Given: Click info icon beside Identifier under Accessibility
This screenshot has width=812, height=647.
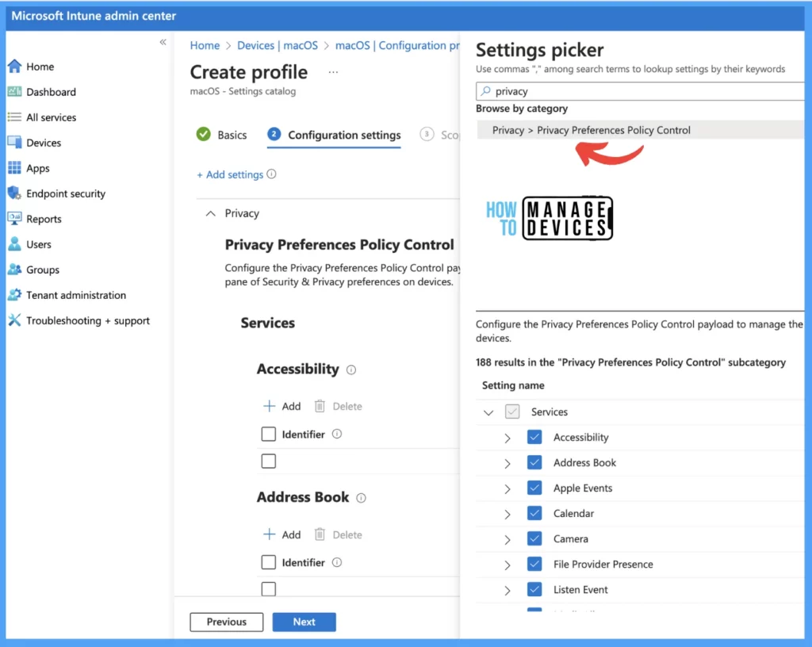Looking at the screenshot, I should click(336, 434).
